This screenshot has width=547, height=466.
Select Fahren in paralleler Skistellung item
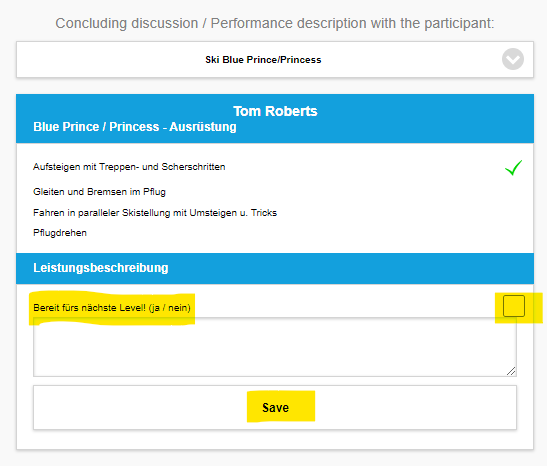click(155, 213)
